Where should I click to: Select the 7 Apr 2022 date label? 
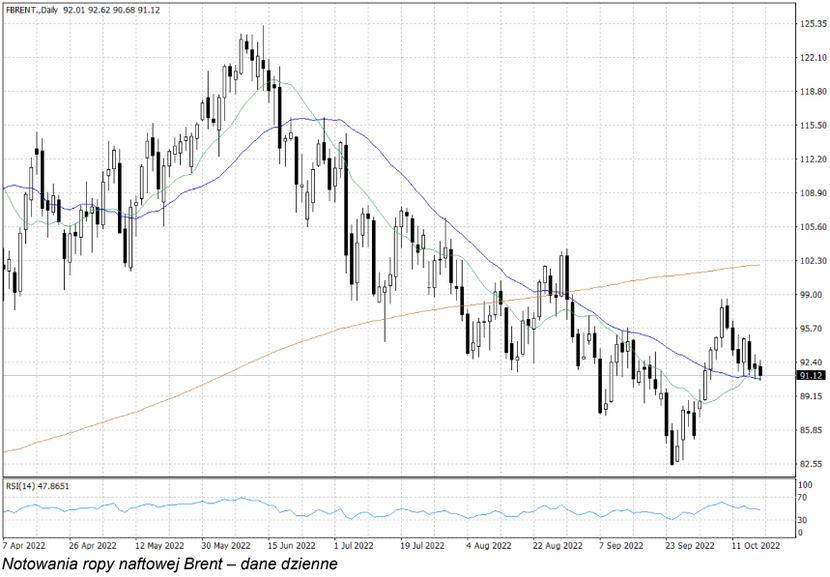[x=25, y=546]
